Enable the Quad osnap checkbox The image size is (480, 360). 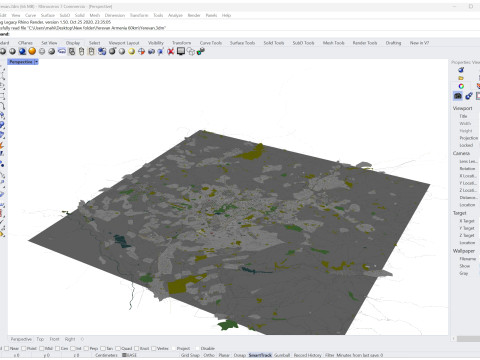118,348
